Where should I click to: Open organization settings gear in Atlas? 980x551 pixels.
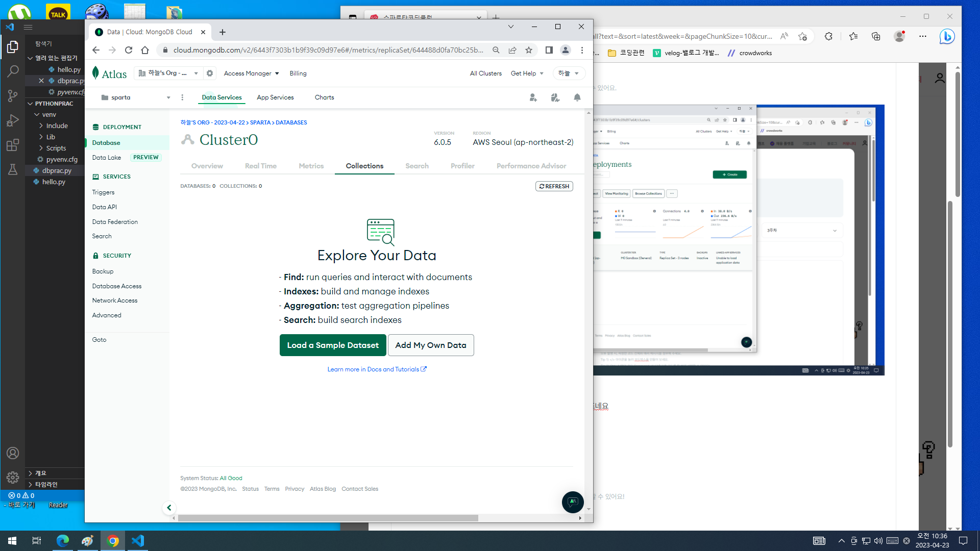[x=210, y=73]
